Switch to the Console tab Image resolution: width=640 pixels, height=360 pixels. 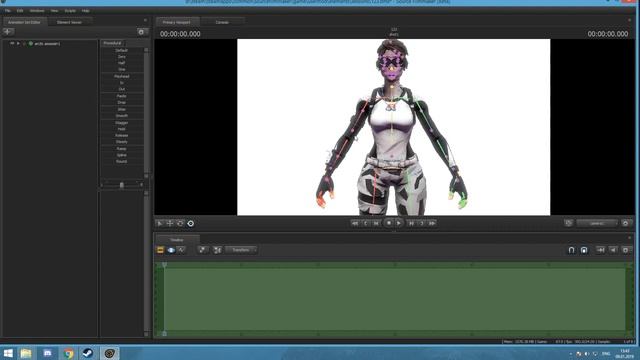(x=222, y=22)
